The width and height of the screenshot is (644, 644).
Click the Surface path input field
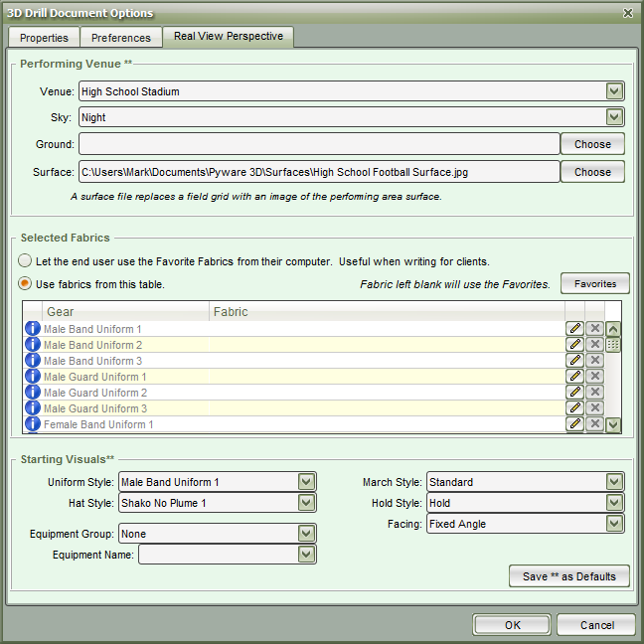[319, 172]
